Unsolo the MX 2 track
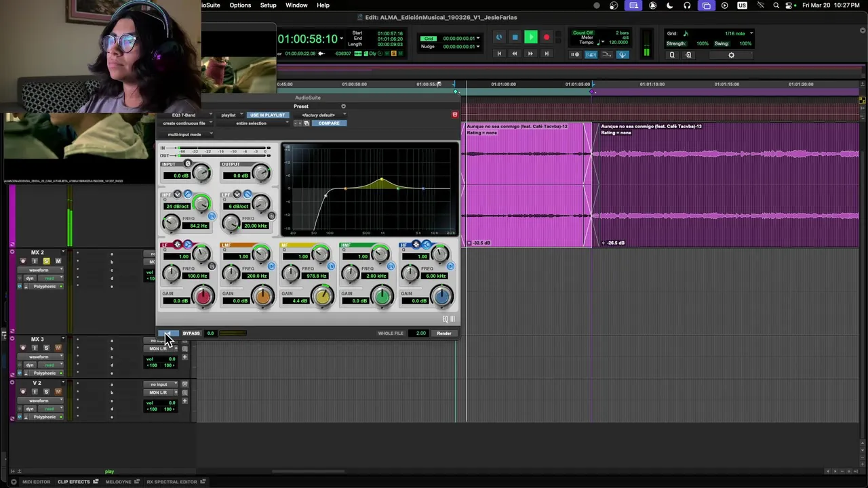Image resolution: width=868 pixels, height=488 pixels. (x=46, y=261)
